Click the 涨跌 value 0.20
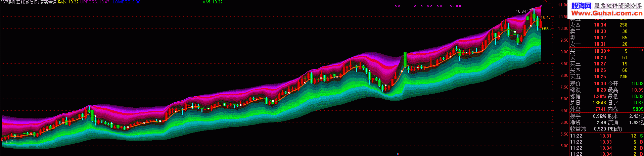The image size is (644, 156). point(601,90)
